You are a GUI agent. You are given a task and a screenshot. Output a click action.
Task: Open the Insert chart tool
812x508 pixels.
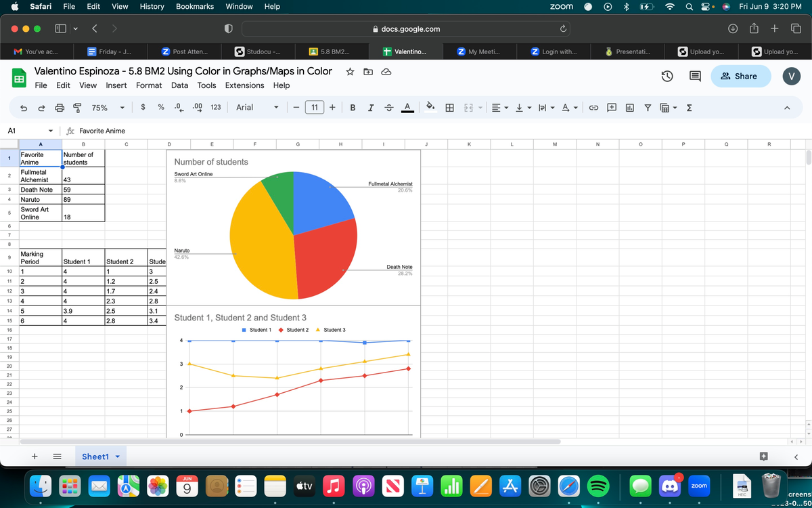click(x=630, y=107)
